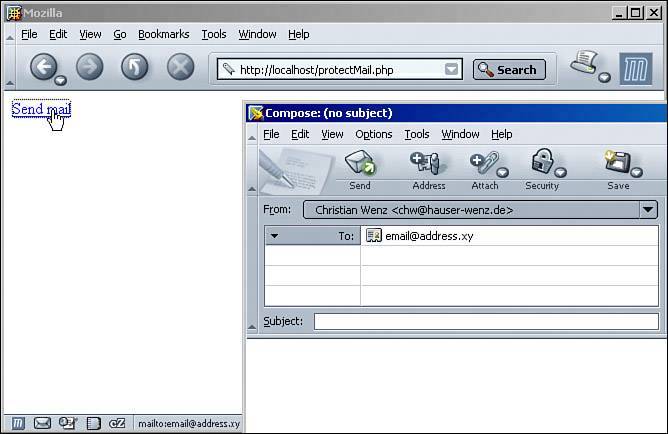Open the Print button dropdown arrow
Viewport: 668px width, 434px height.
pos(604,77)
